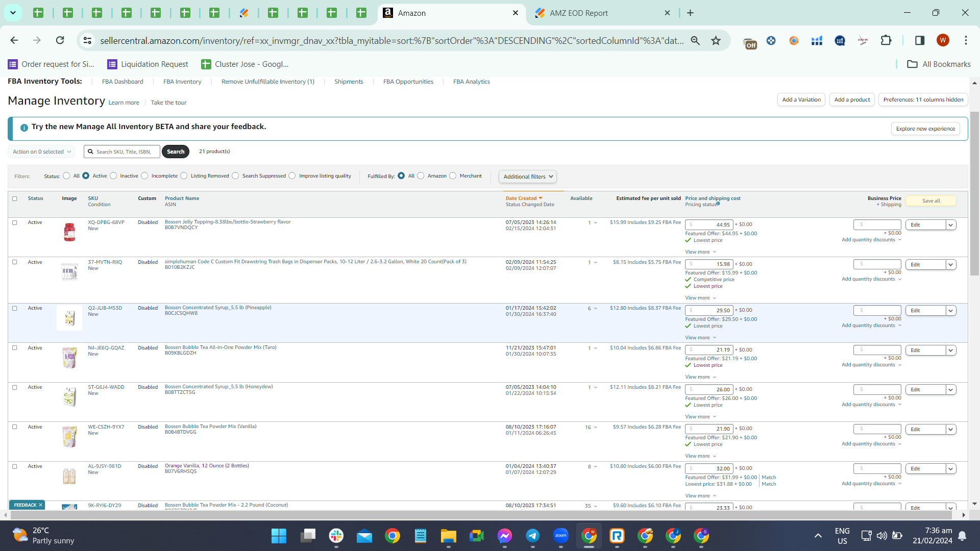Open the FBA Dashboard tab
This screenshot has width=980, height=551.
point(122,82)
